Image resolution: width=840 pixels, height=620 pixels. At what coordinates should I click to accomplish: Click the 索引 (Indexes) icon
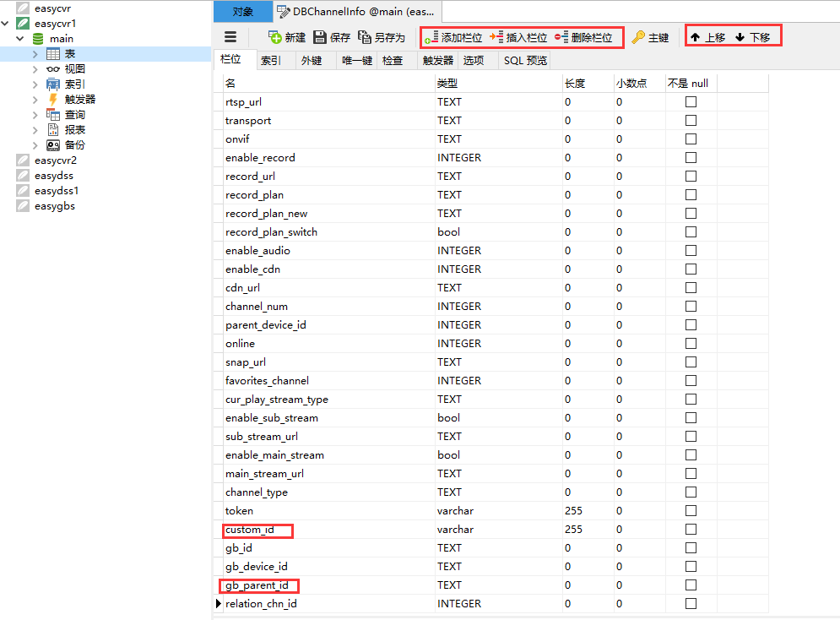[53, 84]
